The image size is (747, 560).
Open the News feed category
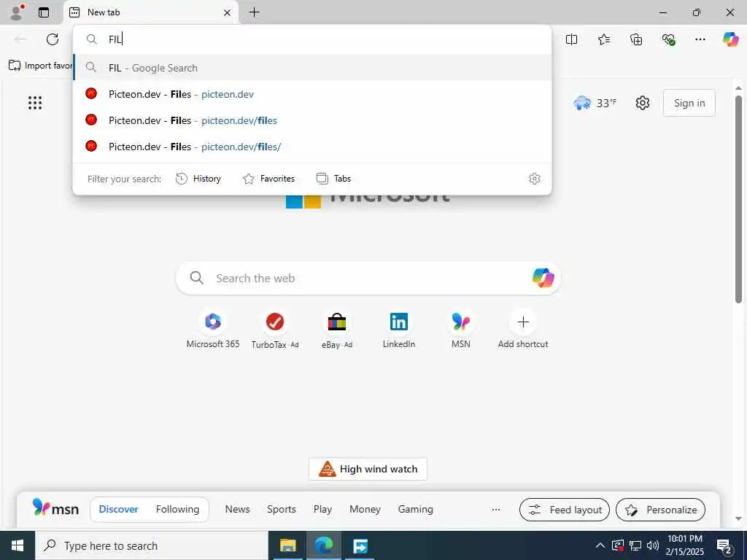coord(237,509)
